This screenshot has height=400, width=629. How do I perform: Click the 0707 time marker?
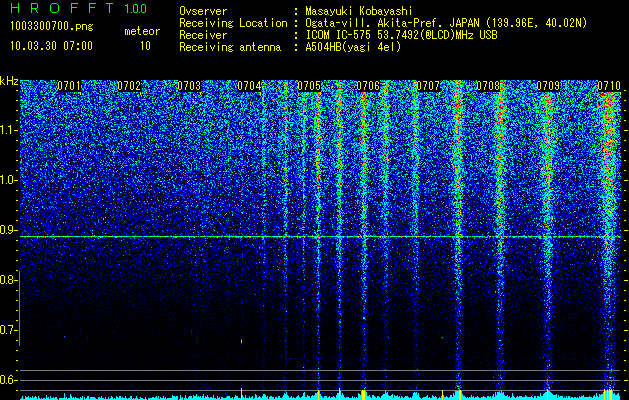pos(428,86)
